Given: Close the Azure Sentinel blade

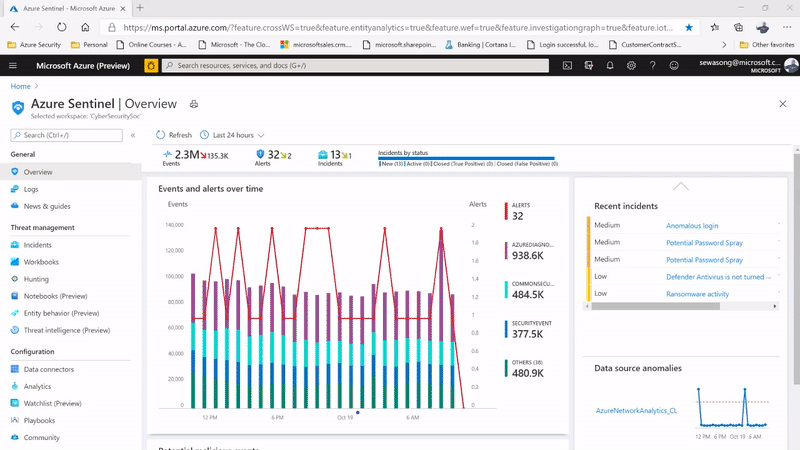Looking at the screenshot, I should [x=783, y=104].
